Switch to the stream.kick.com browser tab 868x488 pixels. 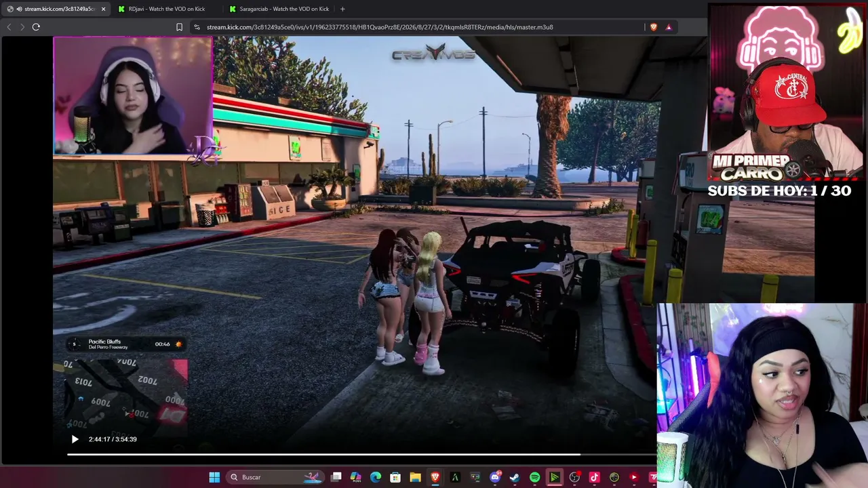tap(56, 9)
